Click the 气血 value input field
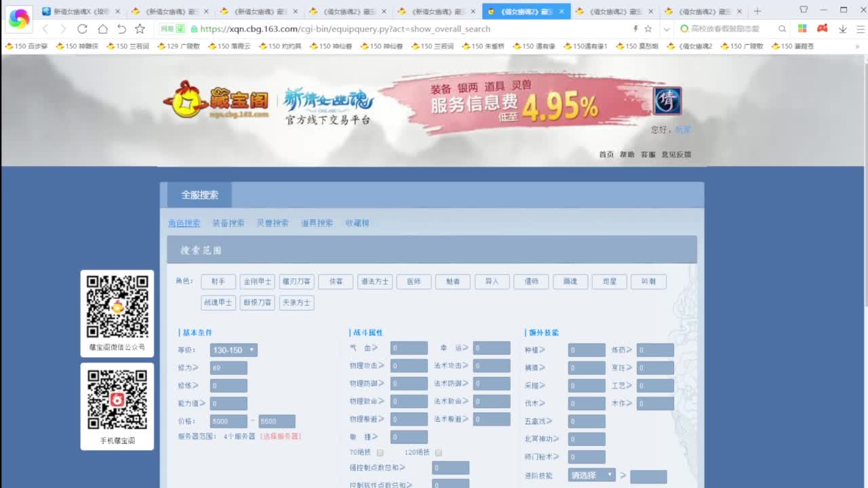The width and height of the screenshot is (868, 488). click(409, 348)
